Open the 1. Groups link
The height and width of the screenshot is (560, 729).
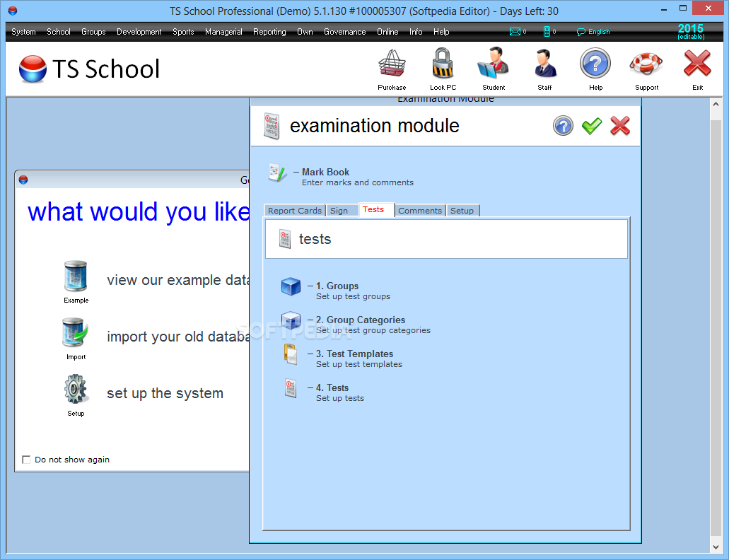coord(337,286)
